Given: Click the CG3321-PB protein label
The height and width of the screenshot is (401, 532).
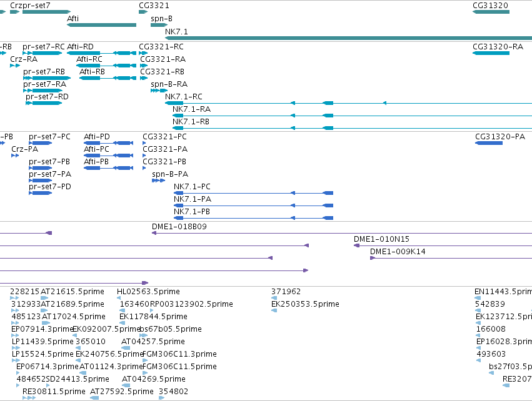Looking at the screenshot, I should click(164, 162).
